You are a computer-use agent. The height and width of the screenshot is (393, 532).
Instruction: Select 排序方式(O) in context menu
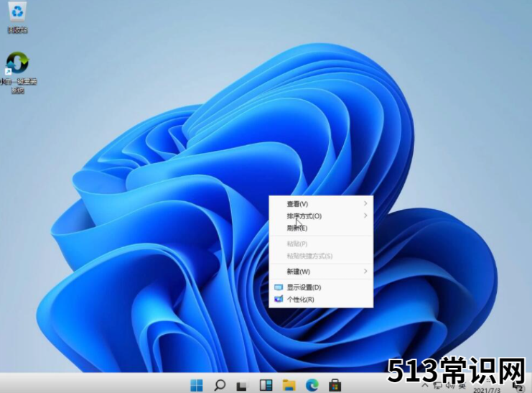321,216
